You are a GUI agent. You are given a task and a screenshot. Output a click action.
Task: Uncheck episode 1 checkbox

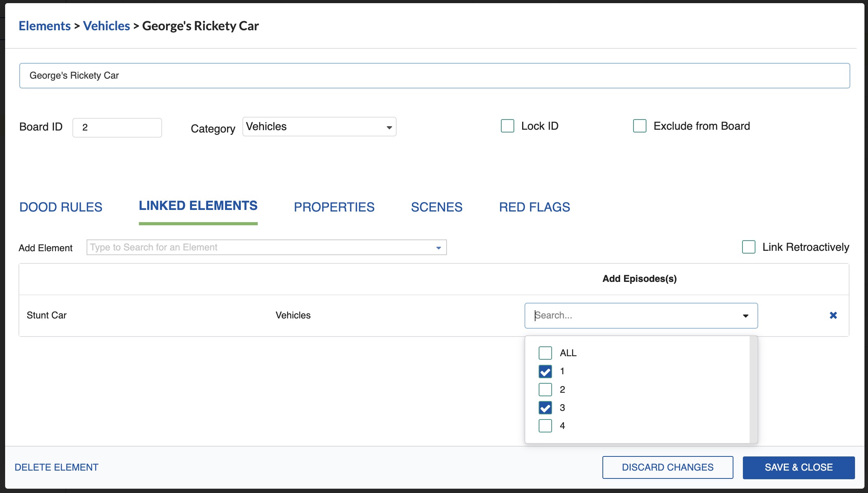545,372
